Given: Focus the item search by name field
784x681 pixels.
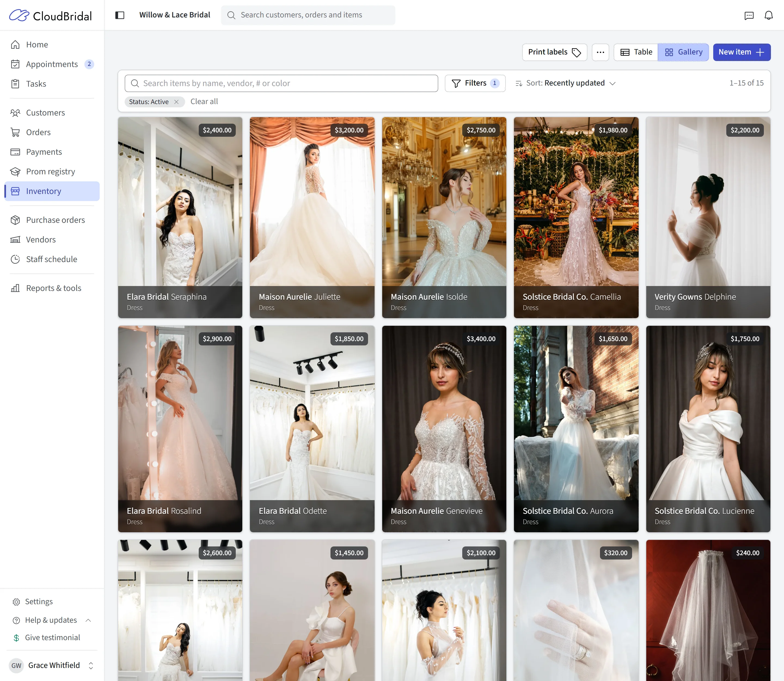Looking at the screenshot, I should (281, 83).
